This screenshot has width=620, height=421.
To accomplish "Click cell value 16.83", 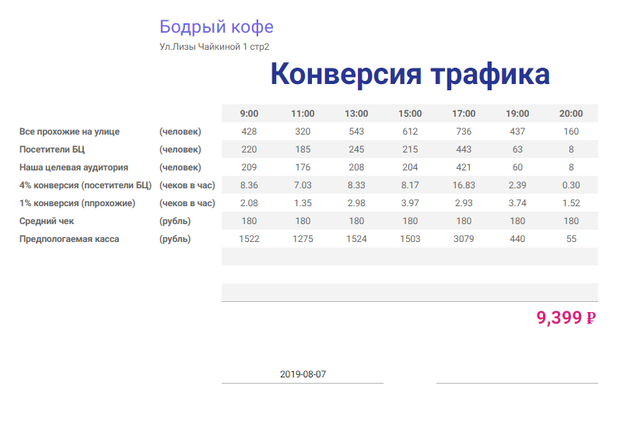I will (x=464, y=185).
